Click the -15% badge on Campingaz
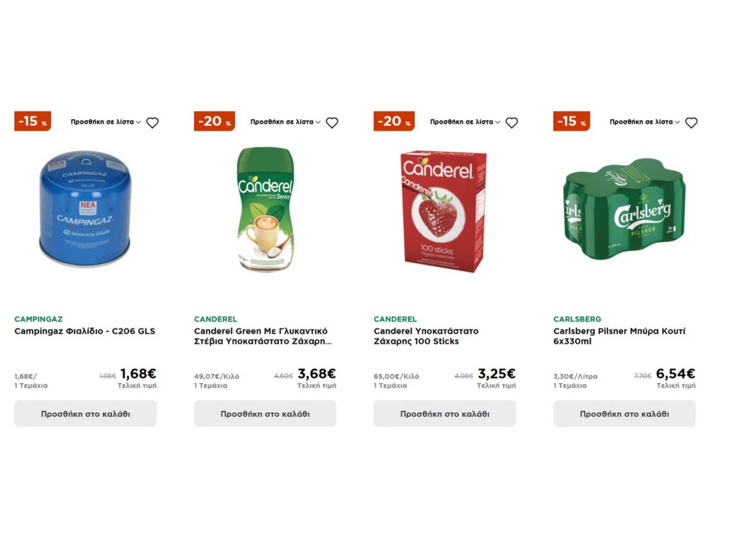Viewport: 756px width, 534px height. pos(33,121)
